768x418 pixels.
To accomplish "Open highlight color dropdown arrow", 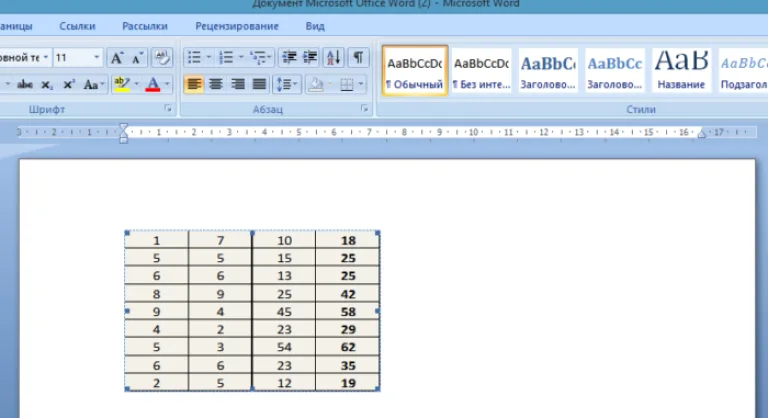I will coord(136,84).
